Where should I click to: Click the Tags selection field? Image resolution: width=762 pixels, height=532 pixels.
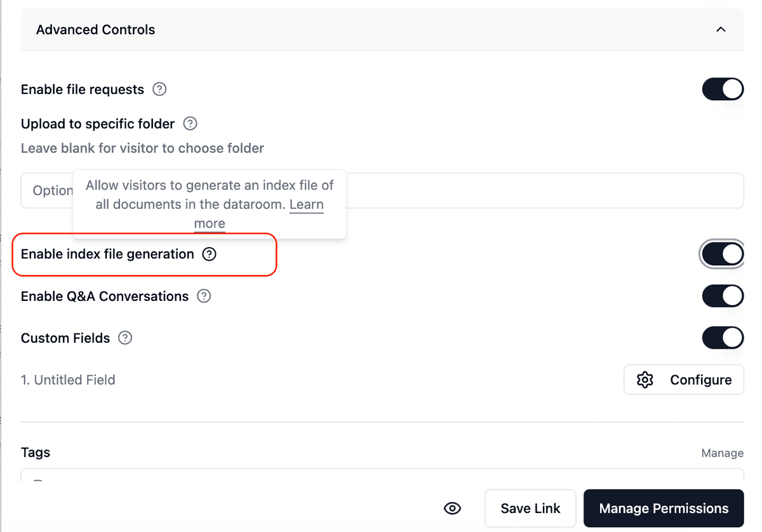381,476
